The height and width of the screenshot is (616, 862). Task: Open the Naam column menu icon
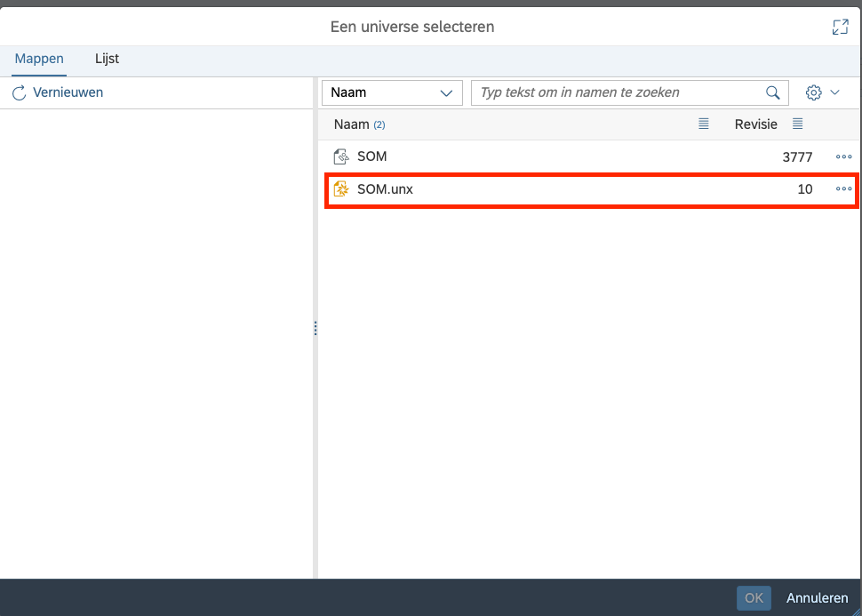(704, 124)
